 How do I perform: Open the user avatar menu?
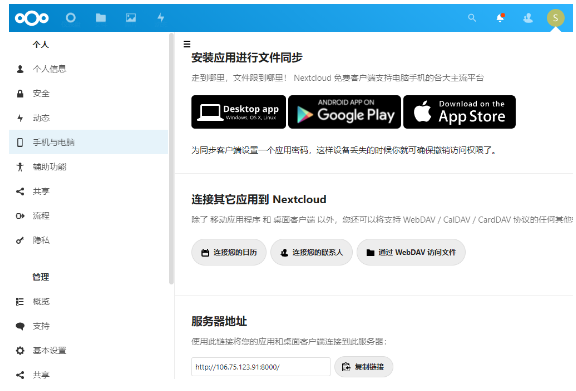pos(555,18)
